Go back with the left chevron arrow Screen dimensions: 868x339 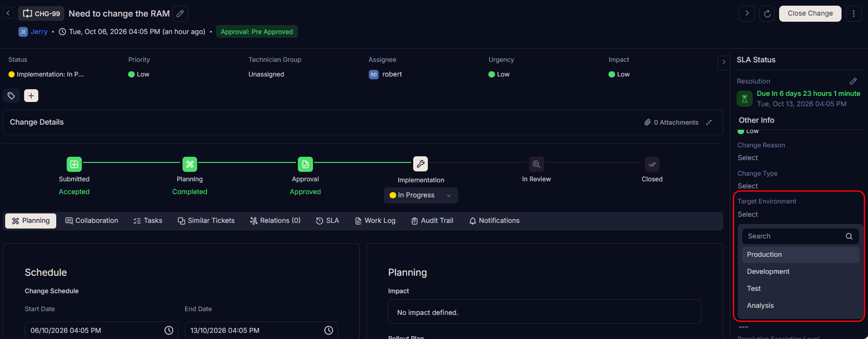(x=8, y=13)
